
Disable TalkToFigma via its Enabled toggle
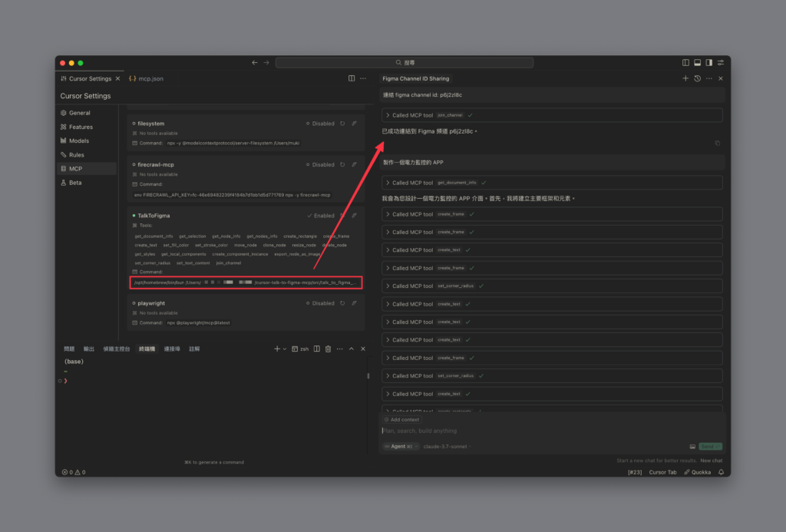pos(325,216)
